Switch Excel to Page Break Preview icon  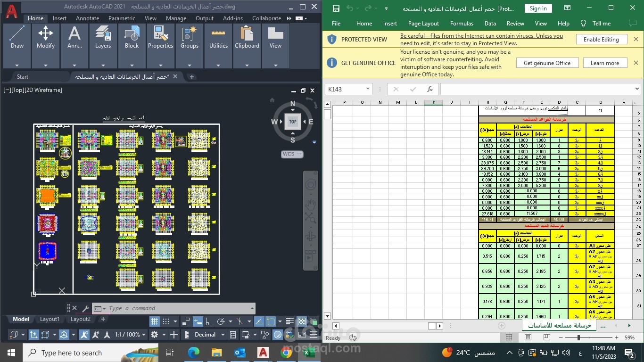coord(547,337)
